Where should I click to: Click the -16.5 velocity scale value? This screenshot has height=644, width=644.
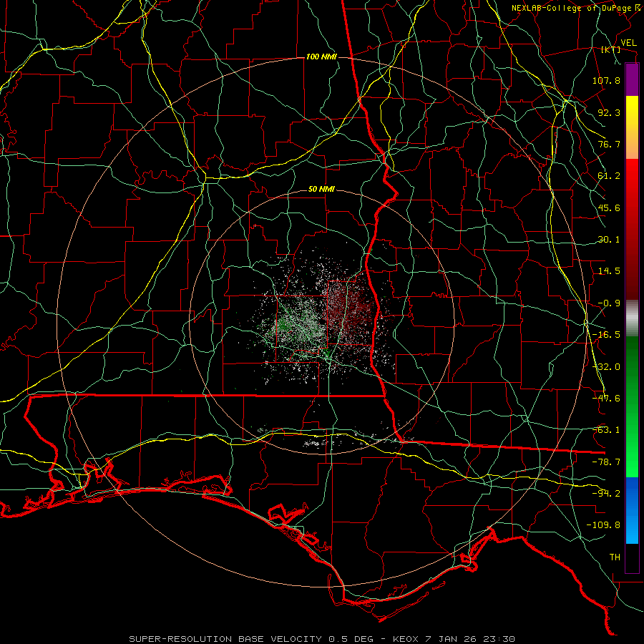(x=606, y=335)
